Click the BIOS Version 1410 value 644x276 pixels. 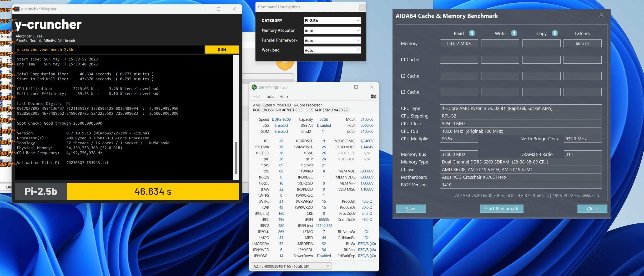(x=521, y=185)
